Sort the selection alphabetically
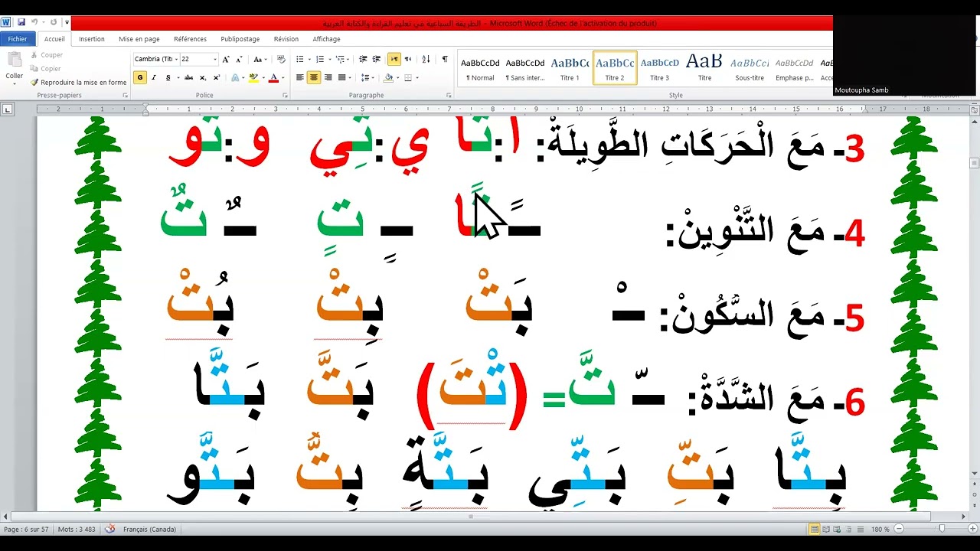This screenshot has width=980, height=551. click(426, 59)
